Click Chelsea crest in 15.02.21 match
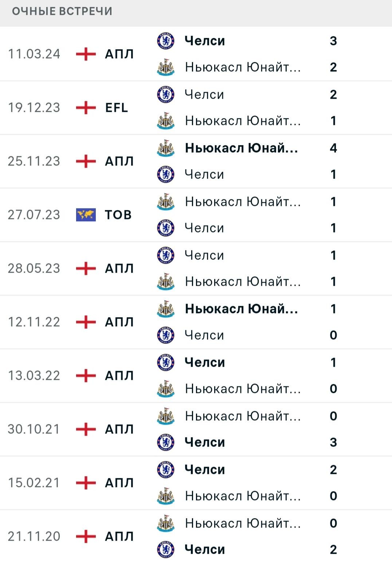 click(x=166, y=470)
